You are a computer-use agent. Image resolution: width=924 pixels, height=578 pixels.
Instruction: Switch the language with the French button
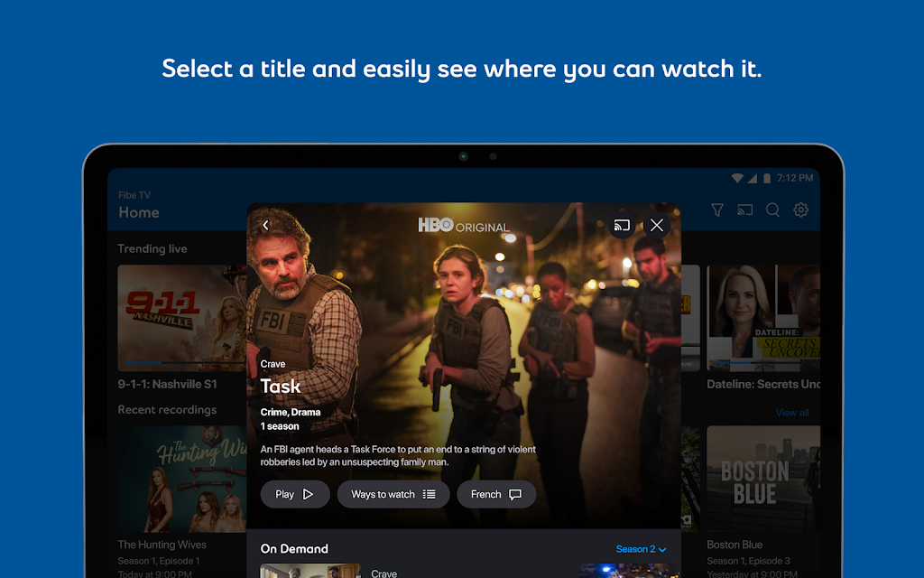coord(496,494)
